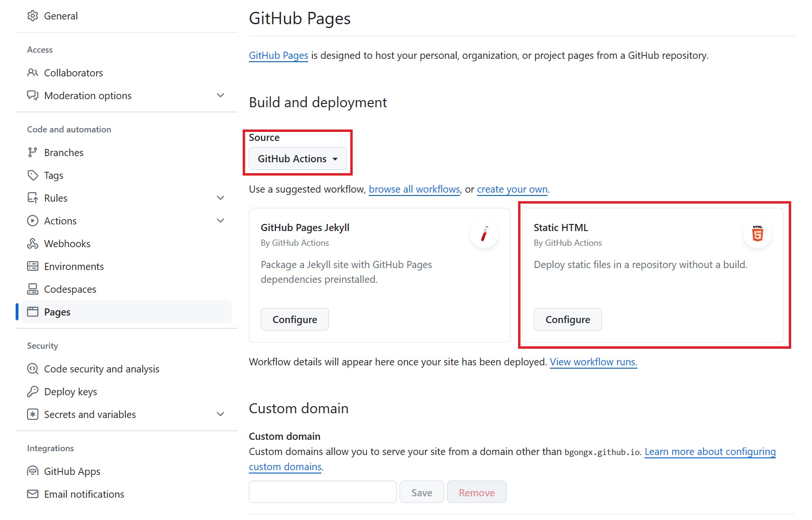
Task: Open browse all workflows link
Action: 414,189
